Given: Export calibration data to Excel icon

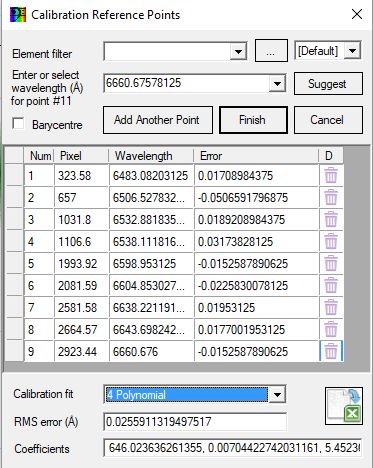Looking at the screenshot, I should pyautogui.click(x=344, y=406).
